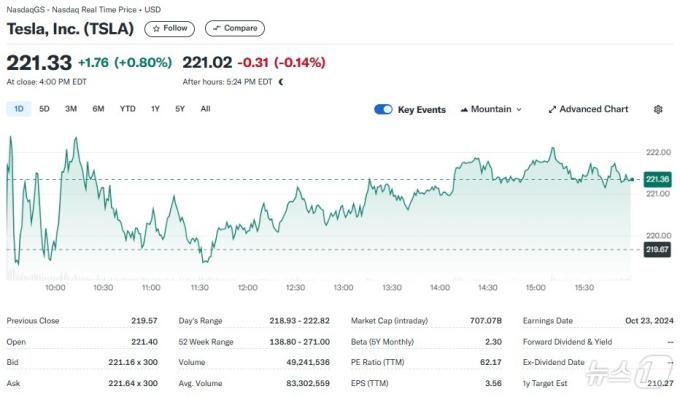Click the 1y Target Est label
The height and width of the screenshot is (397, 680).
click(x=545, y=384)
